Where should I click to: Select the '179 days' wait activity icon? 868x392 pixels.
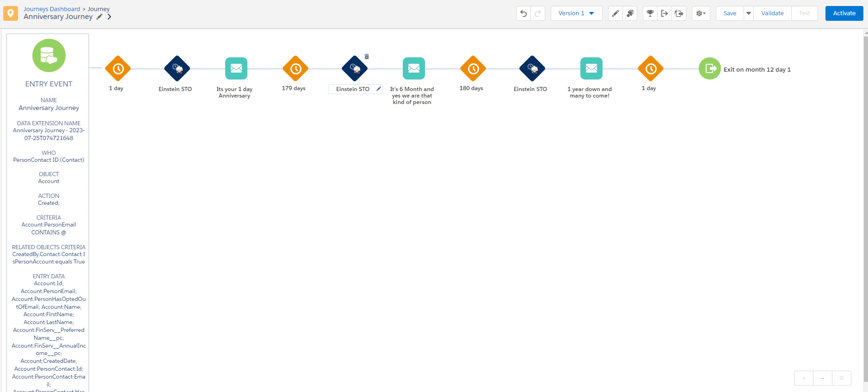(x=295, y=69)
